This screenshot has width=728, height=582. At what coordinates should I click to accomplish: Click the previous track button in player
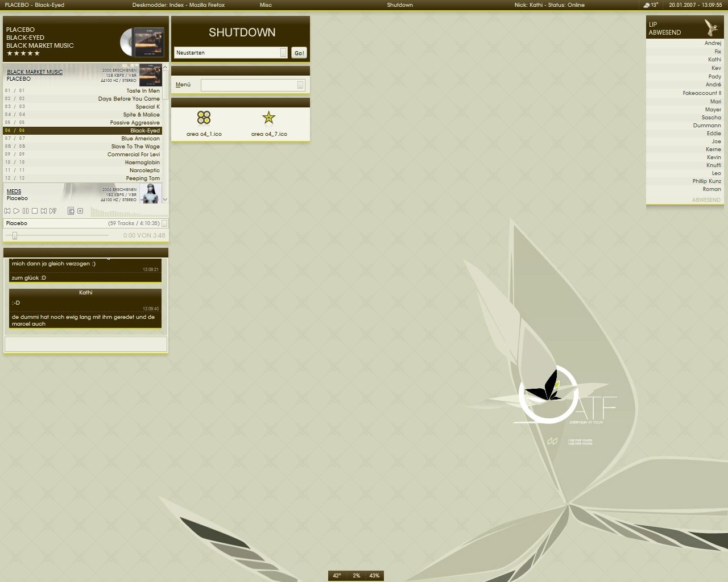tap(7, 211)
